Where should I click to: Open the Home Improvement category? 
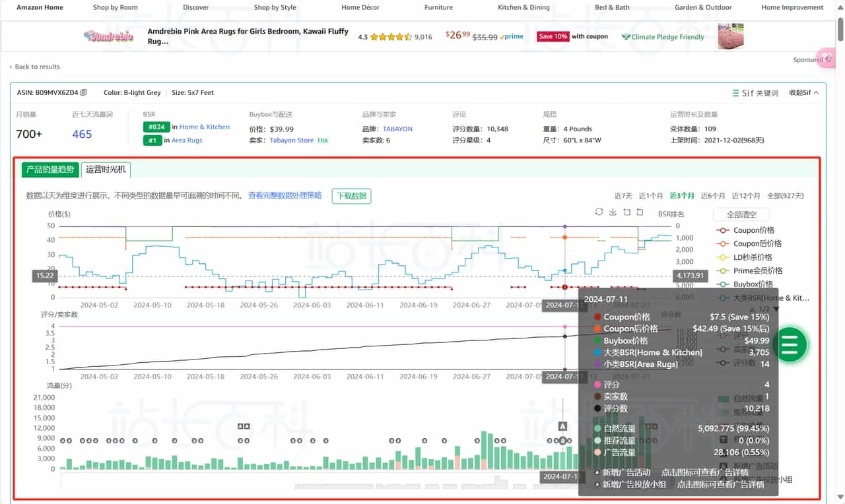793,8
